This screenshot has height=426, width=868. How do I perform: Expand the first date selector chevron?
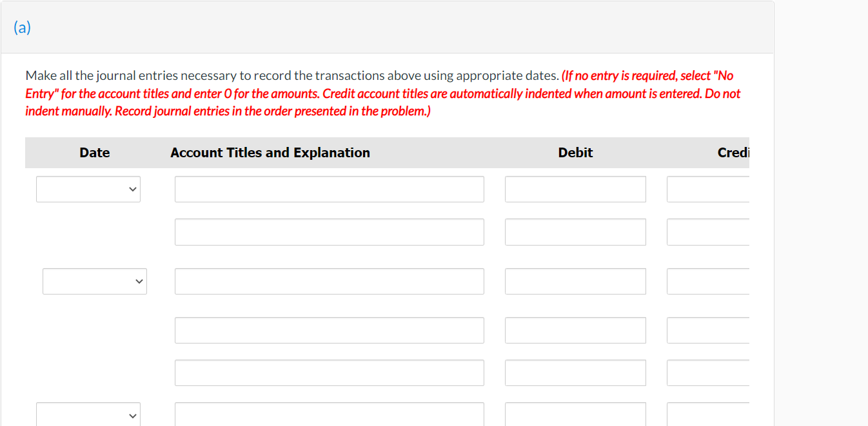[x=133, y=189]
